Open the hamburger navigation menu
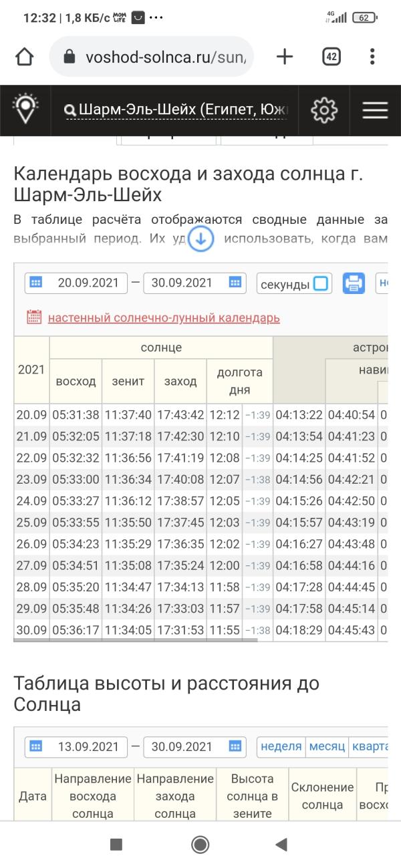The height and width of the screenshot is (868, 401). coord(375,110)
